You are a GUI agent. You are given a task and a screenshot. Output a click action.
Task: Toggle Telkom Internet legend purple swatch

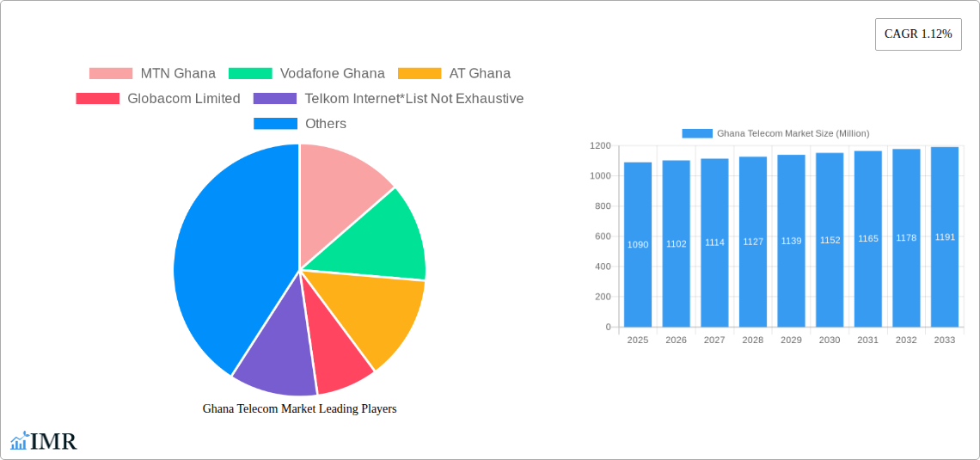coord(275,99)
